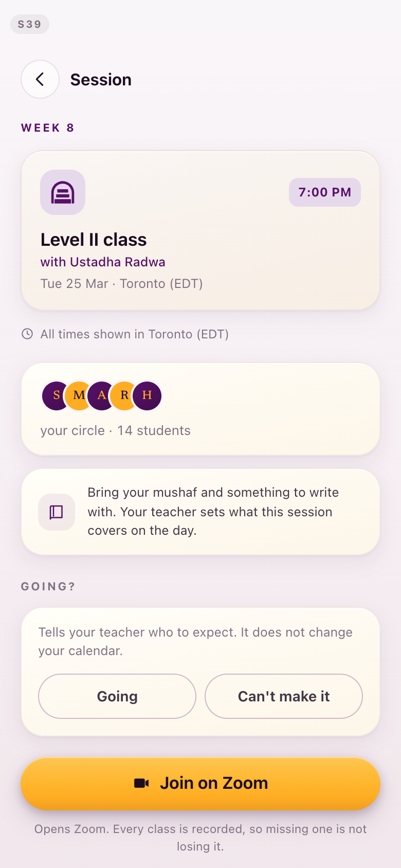Tap the Tue 25 Mar Toronto date line
The image size is (401, 868).
pyautogui.click(x=122, y=284)
